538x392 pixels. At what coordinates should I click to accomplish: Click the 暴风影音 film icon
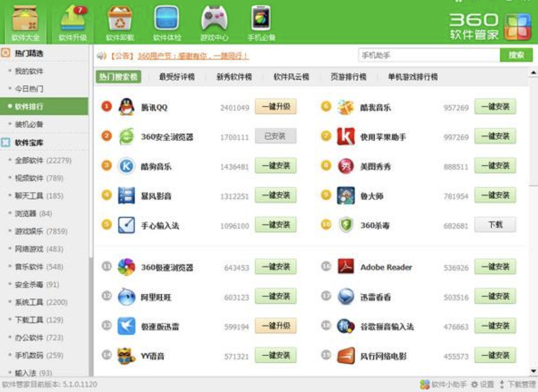(126, 195)
